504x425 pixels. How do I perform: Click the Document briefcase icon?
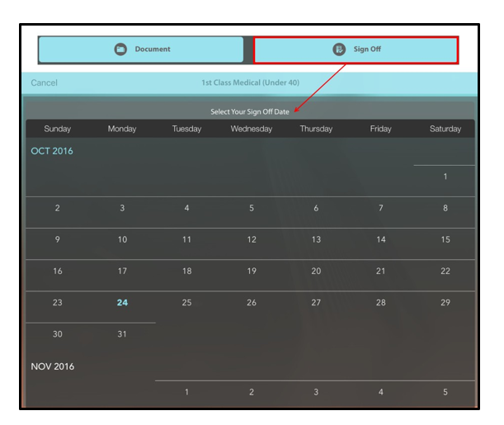pos(120,50)
